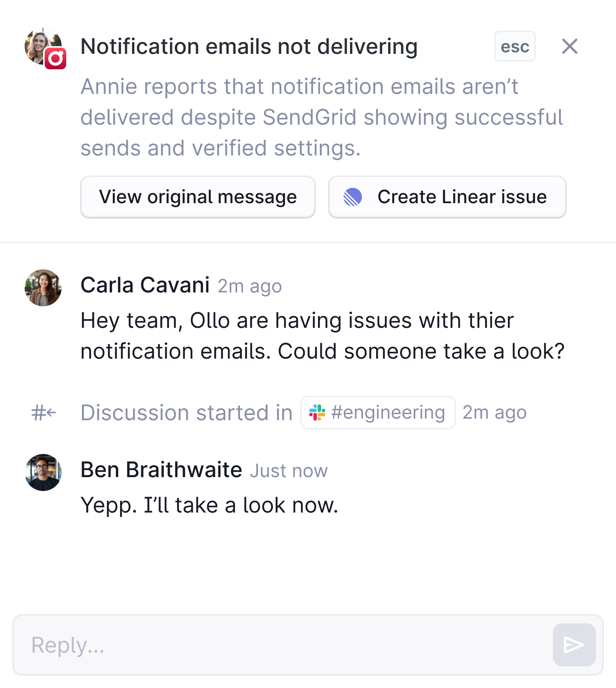Click the summary text about SendGrid
This screenshot has height=688, width=616.
pyautogui.click(x=322, y=117)
